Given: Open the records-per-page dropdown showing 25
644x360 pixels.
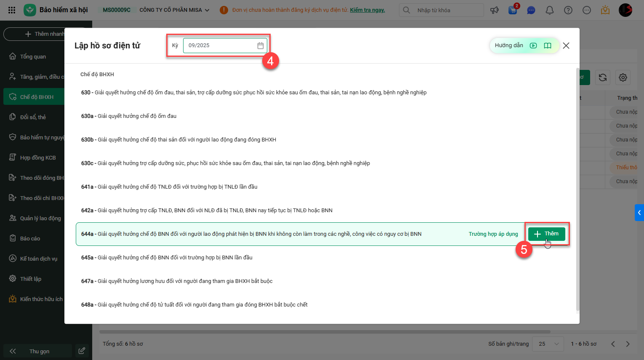Looking at the screenshot, I should (x=548, y=344).
